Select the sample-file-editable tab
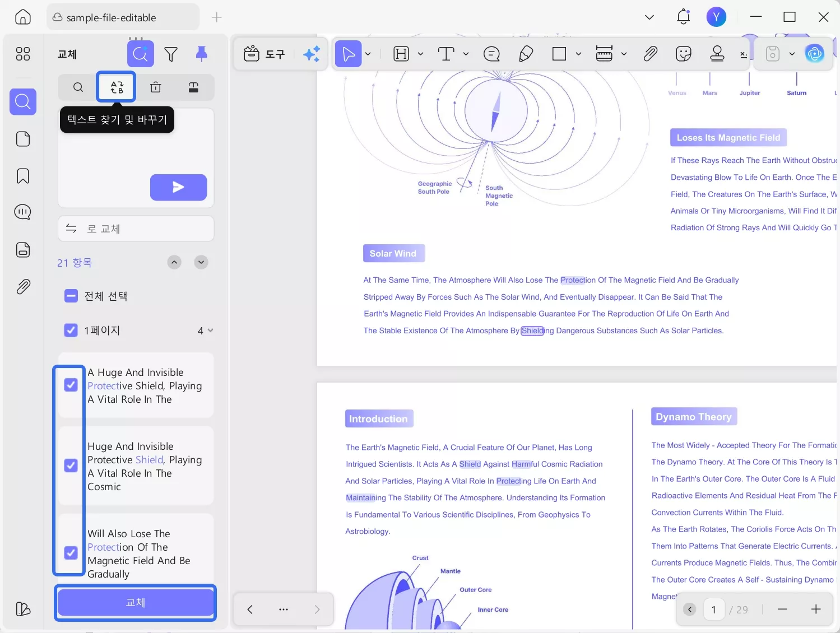Viewport: 840px width, 633px height. pos(123,17)
